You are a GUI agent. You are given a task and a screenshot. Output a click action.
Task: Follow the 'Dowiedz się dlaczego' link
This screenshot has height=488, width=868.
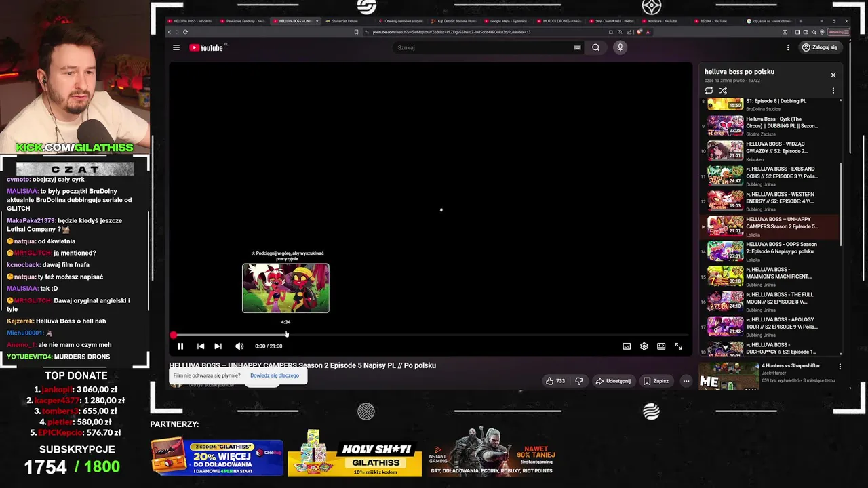click(274, 375)
